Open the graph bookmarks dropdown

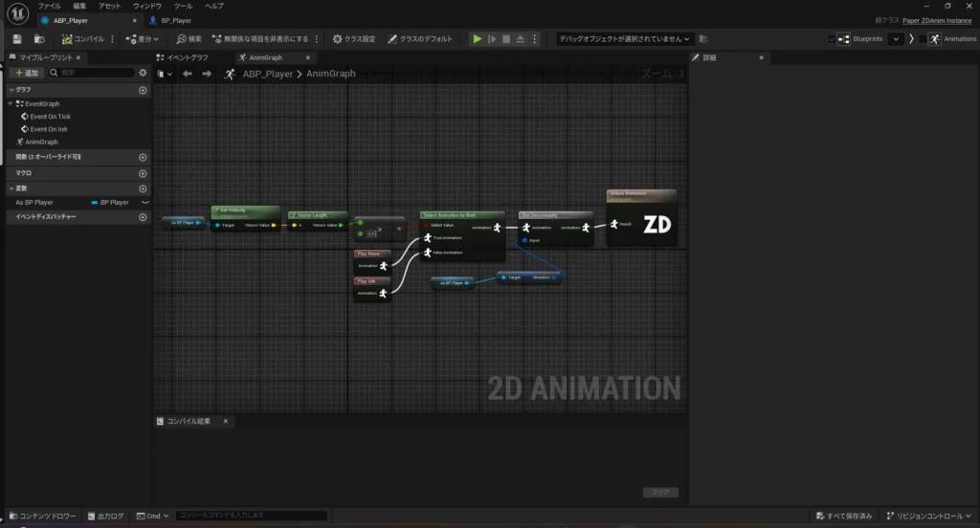pos(165,74)
